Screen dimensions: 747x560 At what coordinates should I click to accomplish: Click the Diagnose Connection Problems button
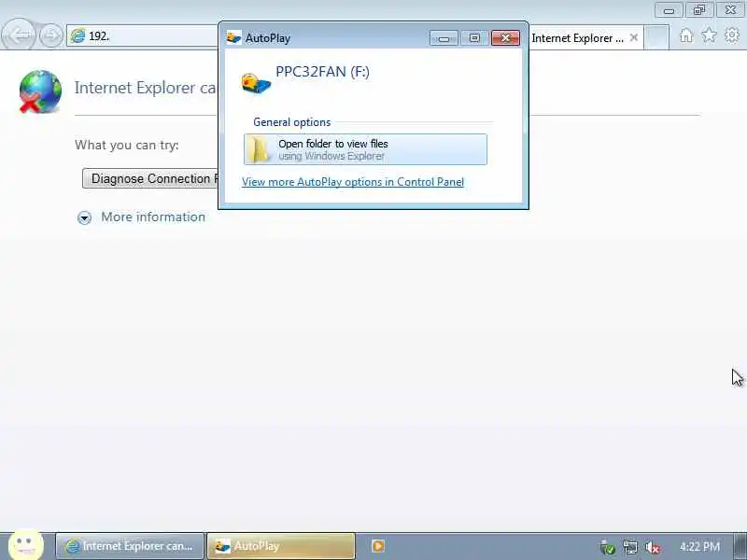tap(150, 178)
